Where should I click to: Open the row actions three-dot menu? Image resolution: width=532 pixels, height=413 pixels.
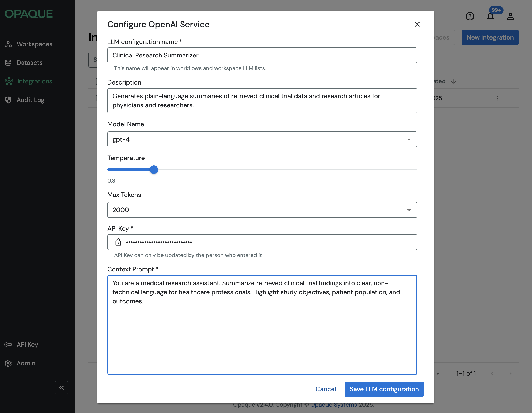coord(498,98)
